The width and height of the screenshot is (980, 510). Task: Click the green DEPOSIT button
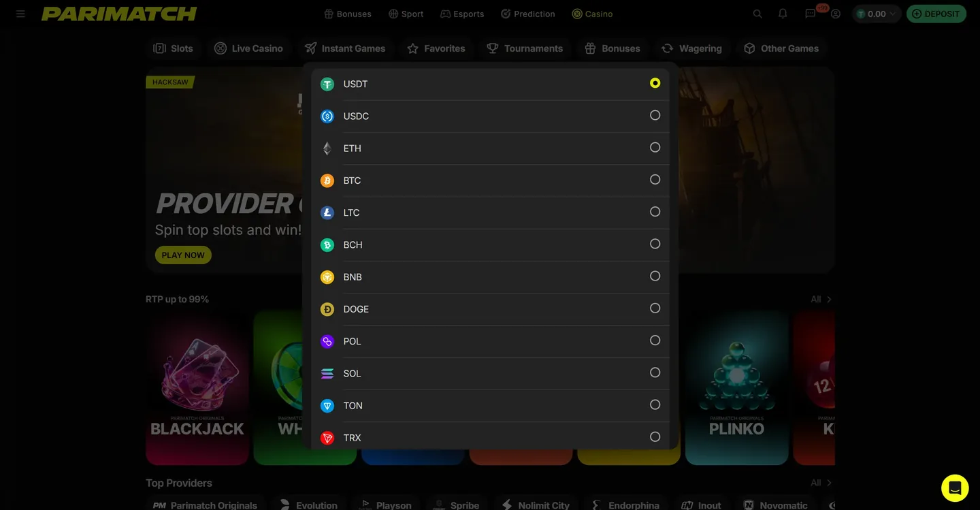[936, 14]
